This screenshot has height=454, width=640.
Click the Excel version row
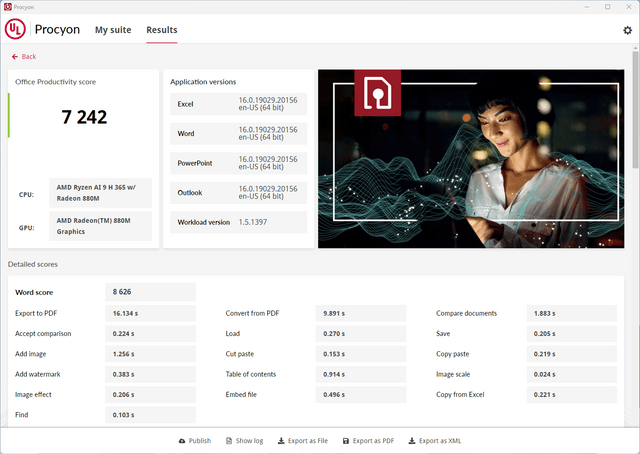point(239,104)
